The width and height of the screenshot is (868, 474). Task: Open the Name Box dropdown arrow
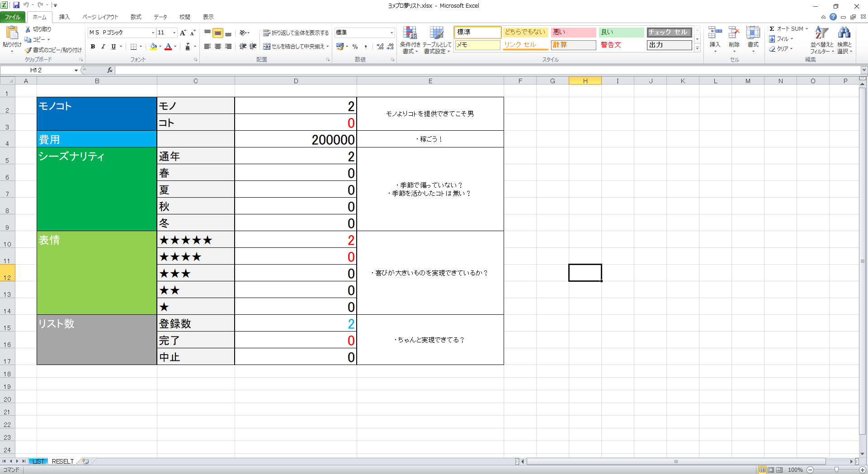76,70
